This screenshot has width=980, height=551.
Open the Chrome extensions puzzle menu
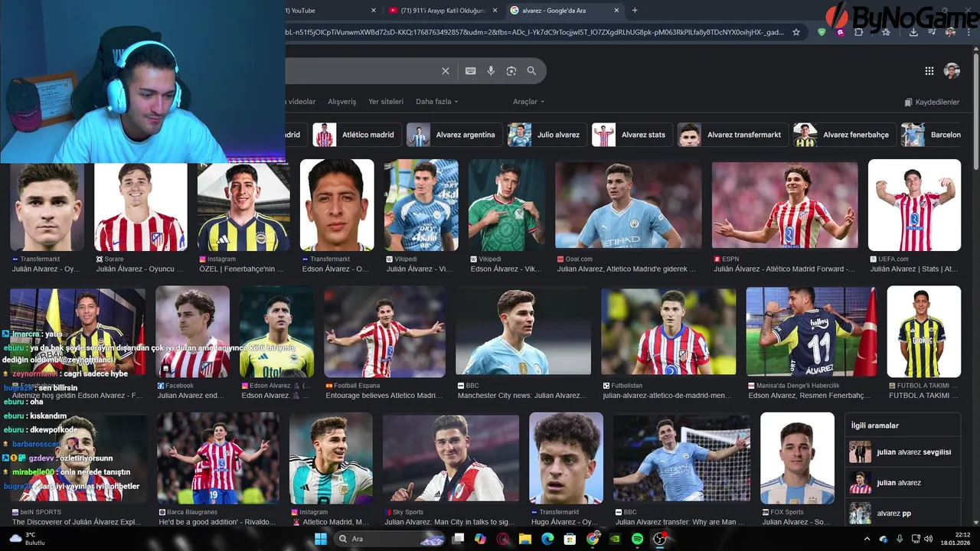(859, 32)
